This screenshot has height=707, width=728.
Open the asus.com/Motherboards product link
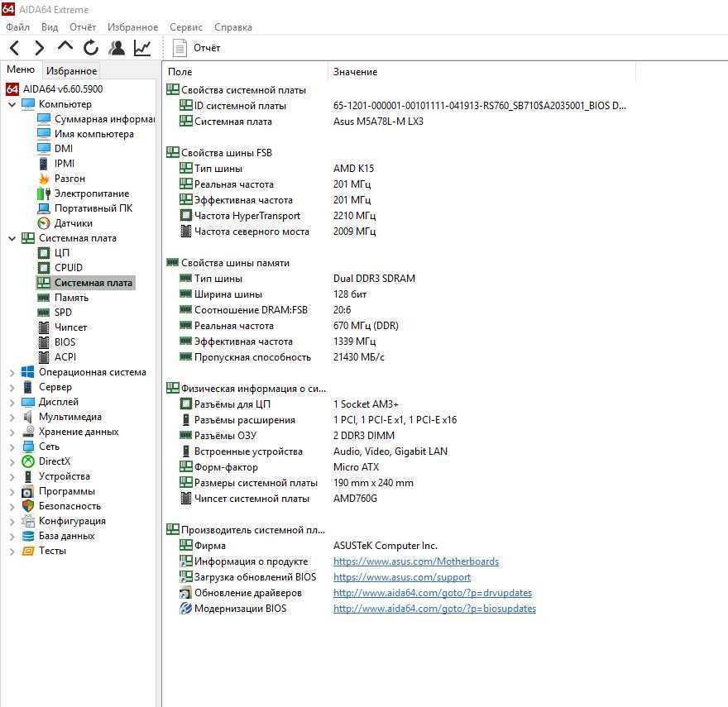click(416, 561)
